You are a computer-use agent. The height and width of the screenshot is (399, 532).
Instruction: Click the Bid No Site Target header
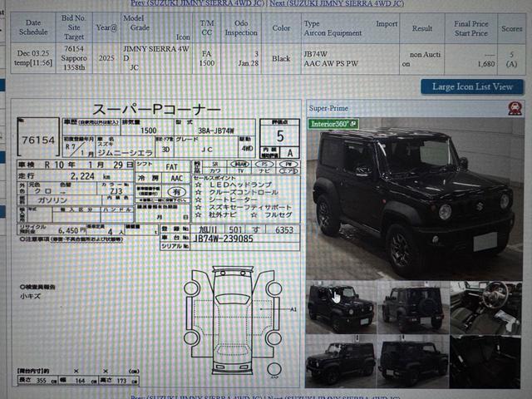tap(74, 27)
